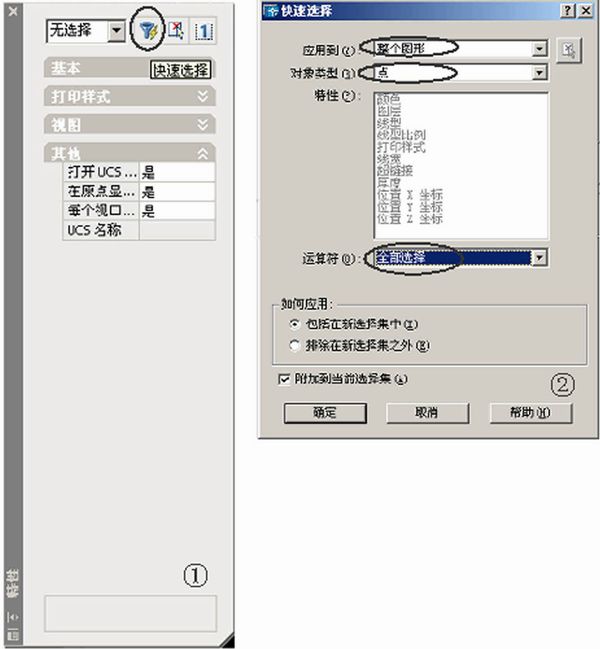Select 图层 in the 特性 list
The image size is (600, 649).
[389, 111]
